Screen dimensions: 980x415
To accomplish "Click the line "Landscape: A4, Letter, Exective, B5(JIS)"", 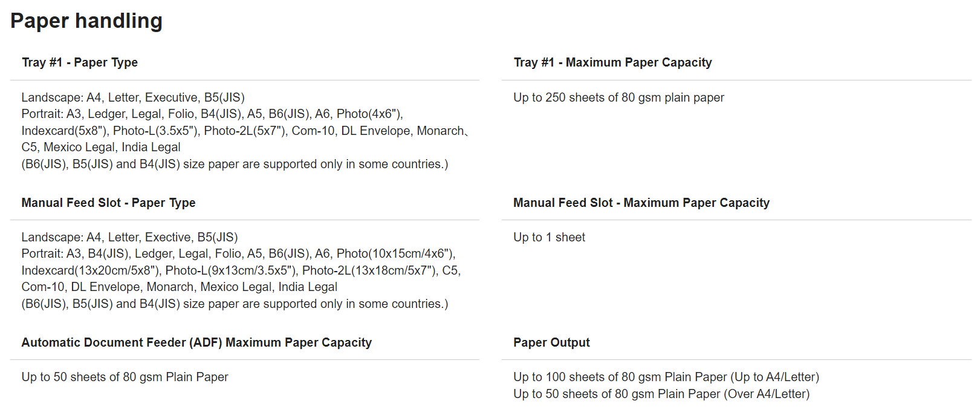I will click(129, 237).
